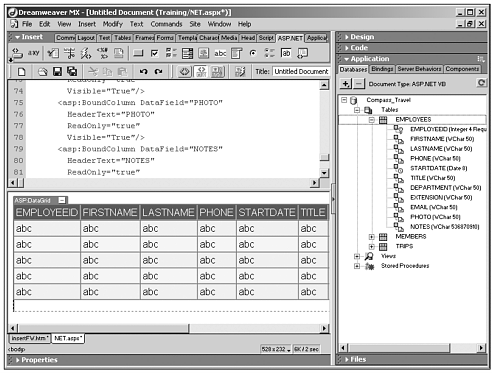Click the design view horizontal scrollbar thumb
Image resolution: width=495 pixels, height=373 pixels.
point(103,328)
